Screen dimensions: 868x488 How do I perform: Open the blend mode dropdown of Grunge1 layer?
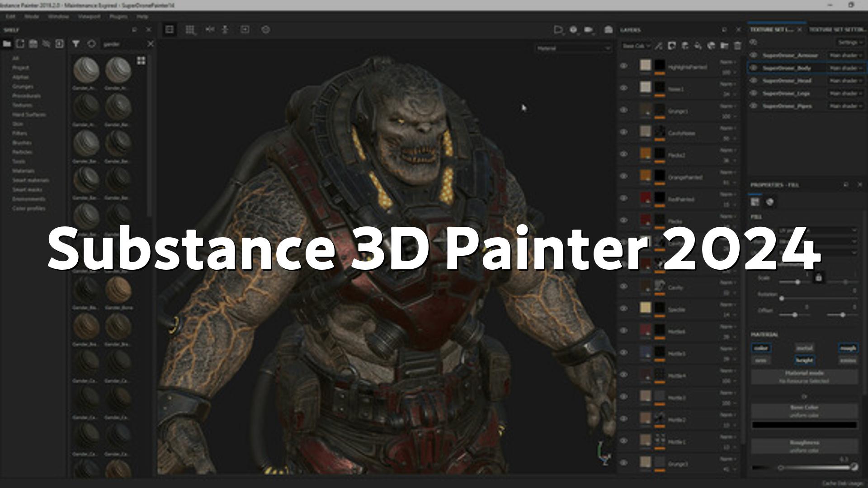pos(728,106)
